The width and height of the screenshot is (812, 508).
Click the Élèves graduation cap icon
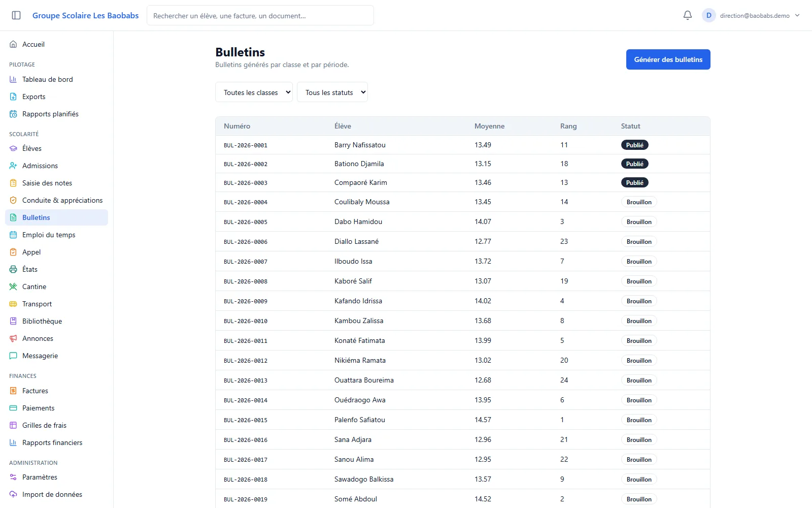pos(13,148)
